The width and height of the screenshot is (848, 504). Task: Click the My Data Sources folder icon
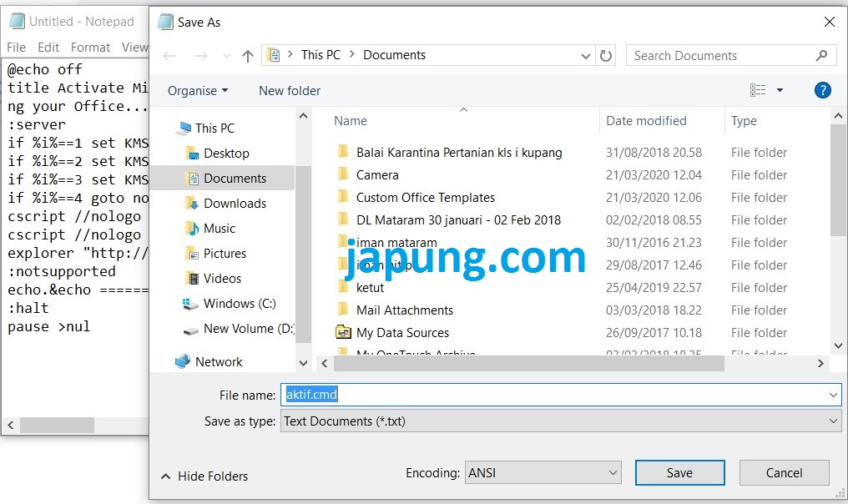tap(343, 332)
